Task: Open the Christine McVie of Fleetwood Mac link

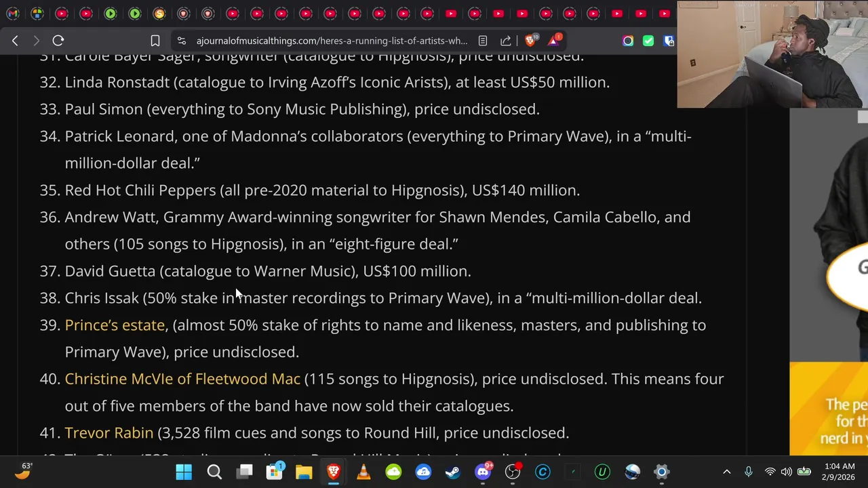Action: [x=182, y=379]
